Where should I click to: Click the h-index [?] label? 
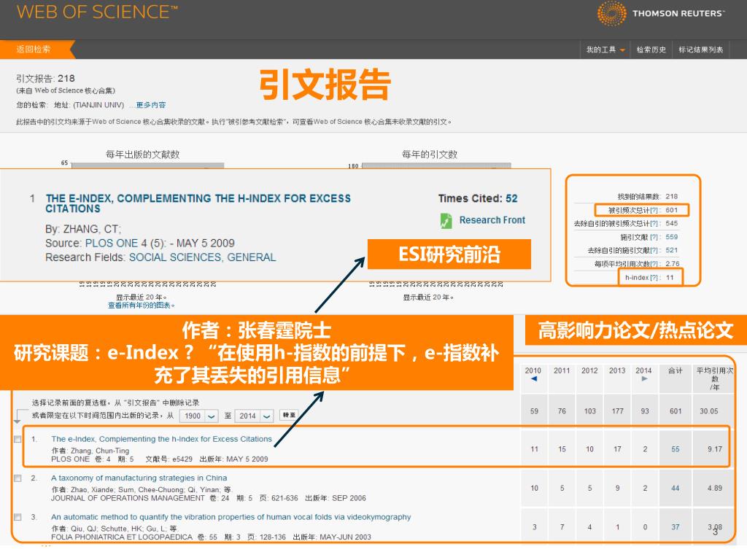pos(643,278)
